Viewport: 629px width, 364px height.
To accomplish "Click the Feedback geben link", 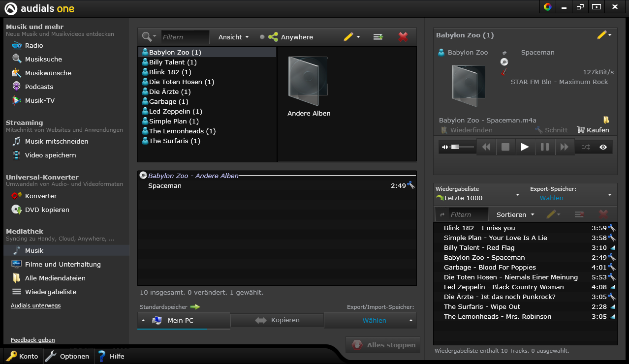I will coord(33,340).
